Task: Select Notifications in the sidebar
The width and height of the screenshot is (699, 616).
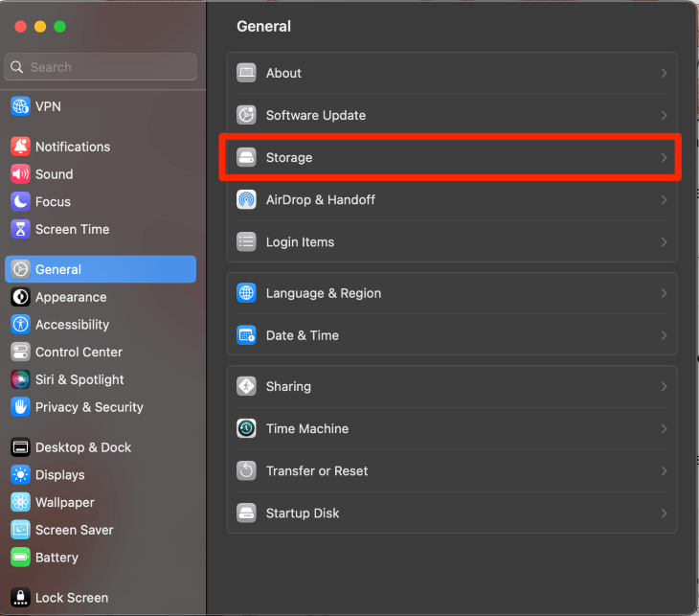Action: pos(73,147)
